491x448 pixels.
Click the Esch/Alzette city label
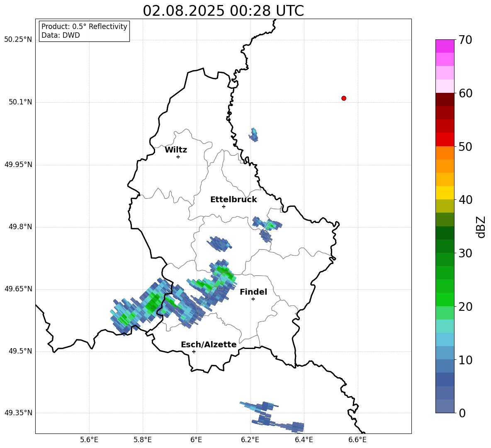[x=209, y=344]
